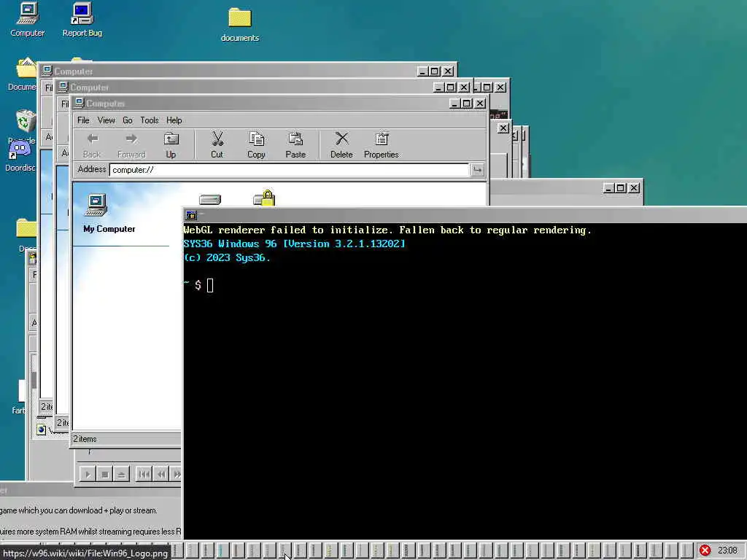Select the gray drive icon in Computer
The image size is (747, 560).
[x=210, y=200]
